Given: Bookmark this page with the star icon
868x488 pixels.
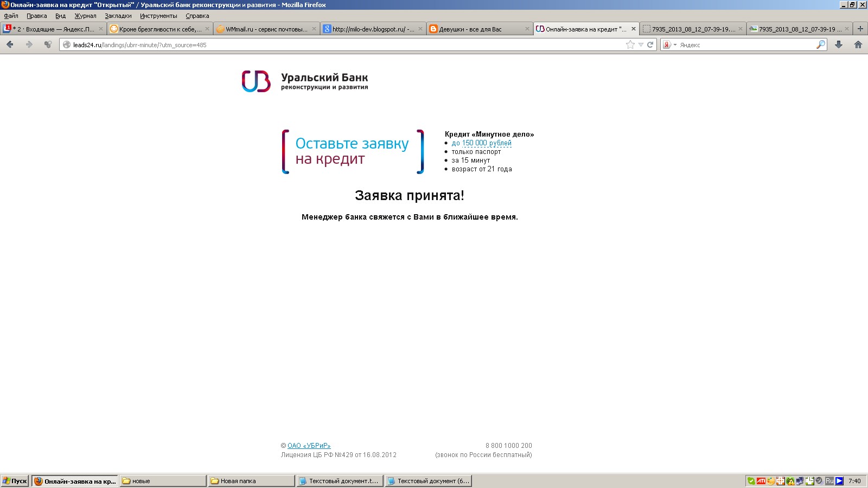Looking at the screenshot, I should pyautogui.click(x=630, y=44).
